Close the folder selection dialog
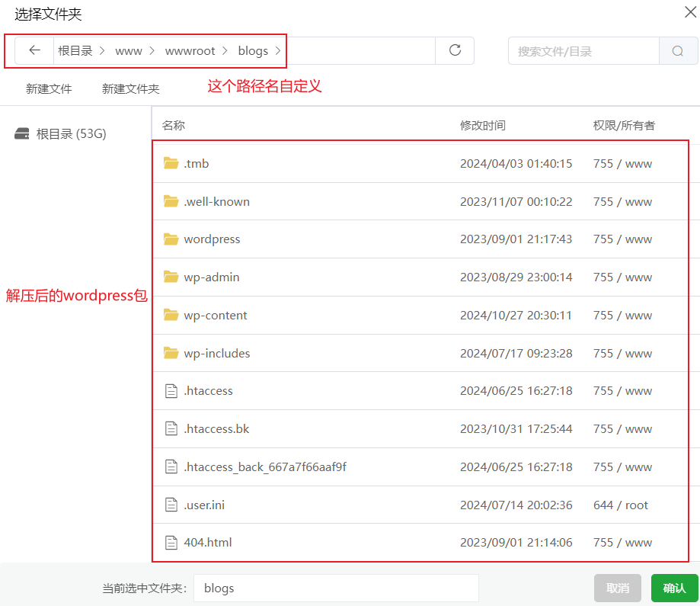Image resolution: width=700 pixels, height=606 pixels. click(690, 12)
